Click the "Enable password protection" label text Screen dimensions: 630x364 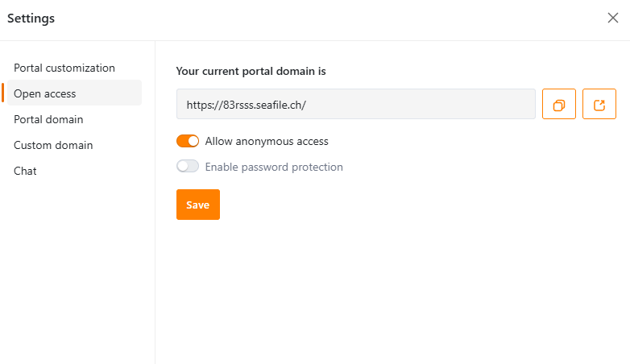[x=274, y=168]
